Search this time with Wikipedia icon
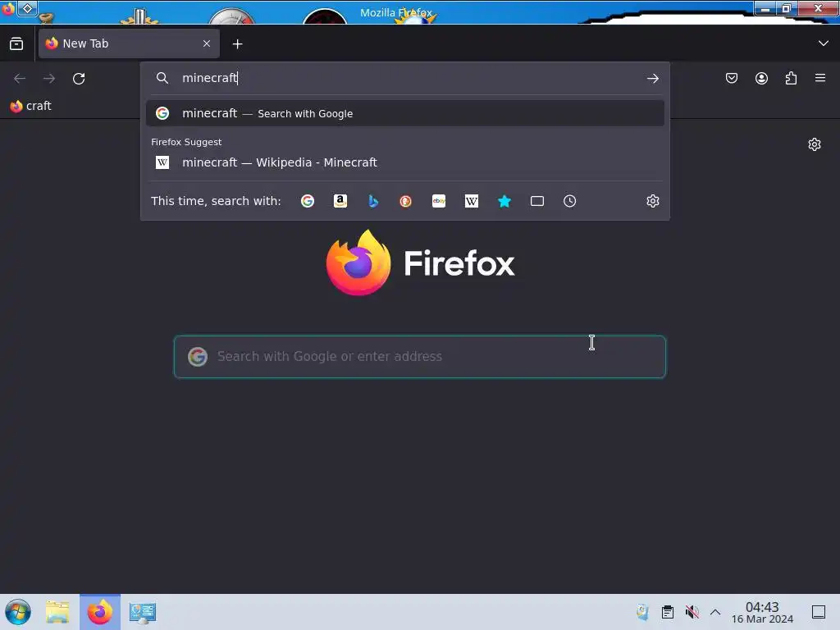The width and height of the screenshot is (840, 630). 472,201
